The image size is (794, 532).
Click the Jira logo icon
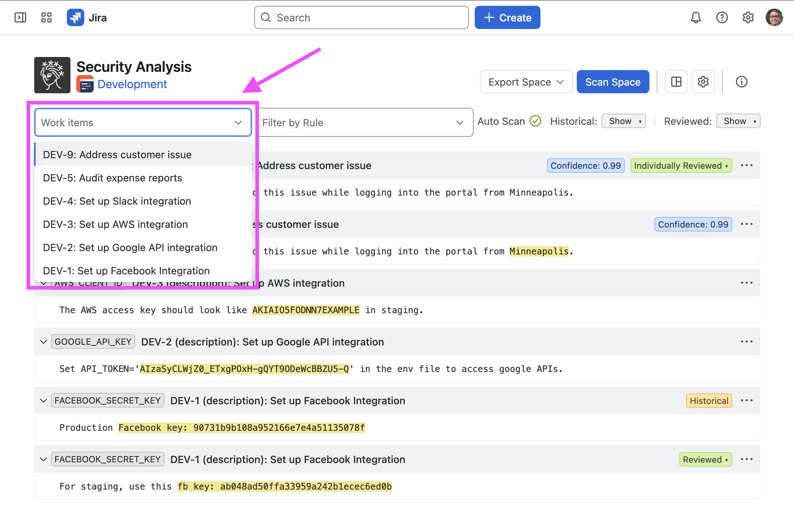76,17
